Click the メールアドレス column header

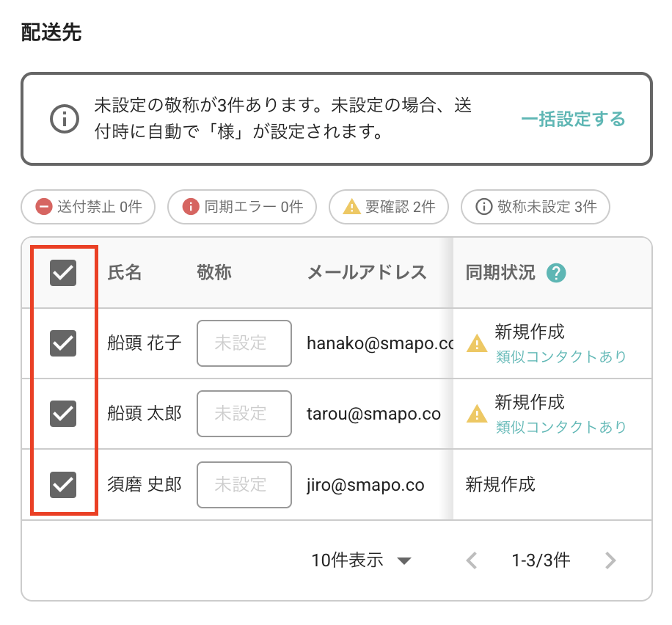367,273
